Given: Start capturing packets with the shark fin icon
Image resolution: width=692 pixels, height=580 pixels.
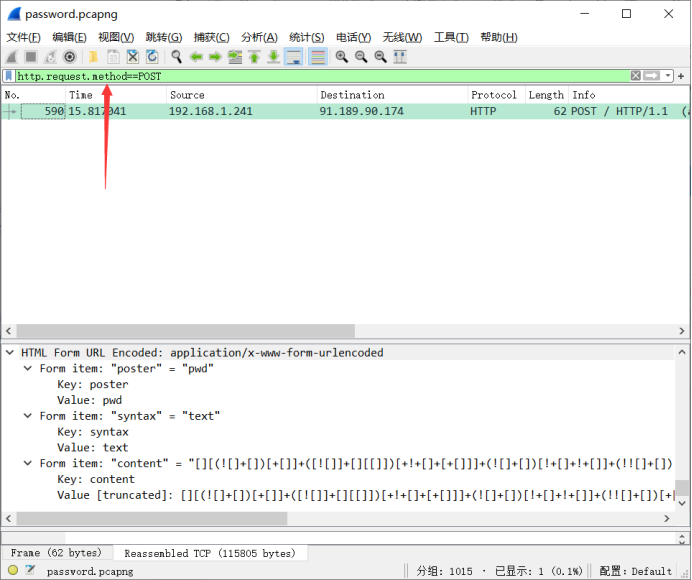Looking at the screenshot, I should tap(12, 57).
